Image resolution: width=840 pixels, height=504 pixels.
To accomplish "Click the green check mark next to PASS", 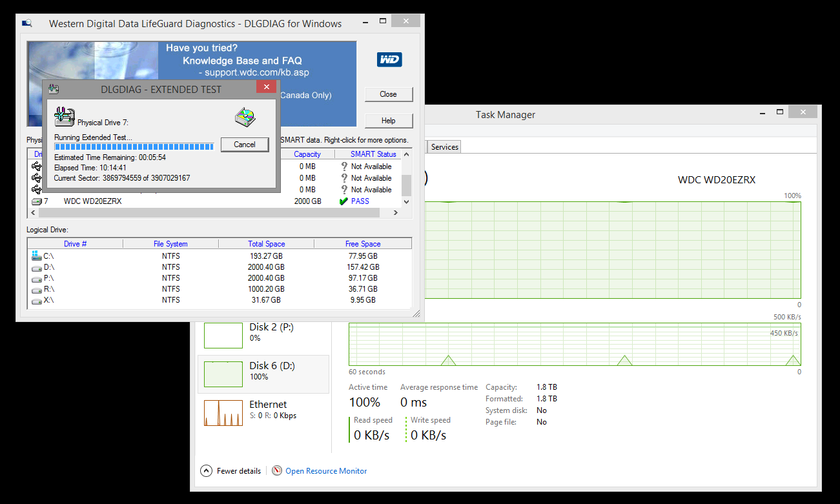I will point(343,201).
